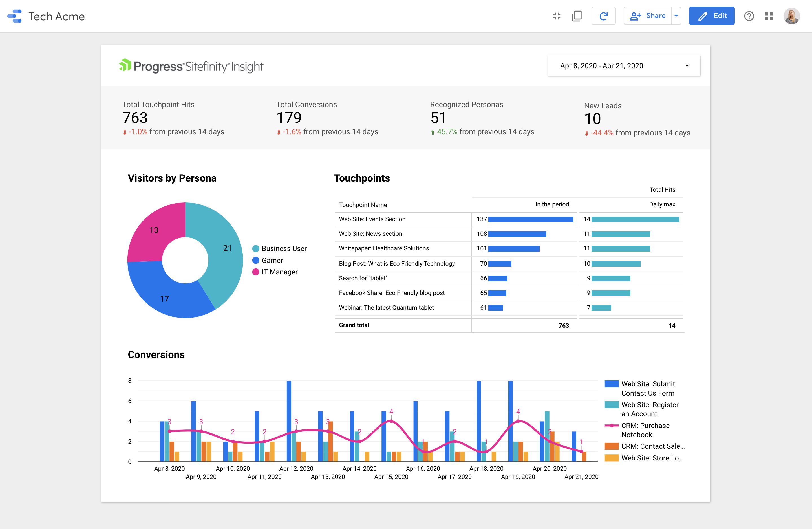Screen dimensions: 812x529
Task: Click the Data Studio logo icon
Action: [14, 16]
